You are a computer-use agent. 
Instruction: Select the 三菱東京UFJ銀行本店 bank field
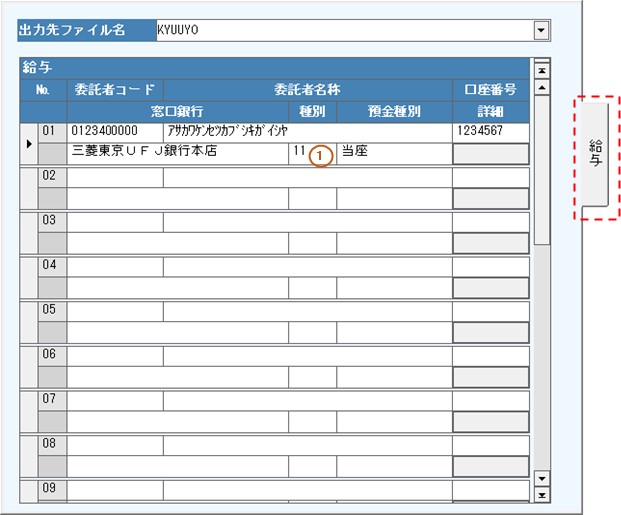point(178,153)
